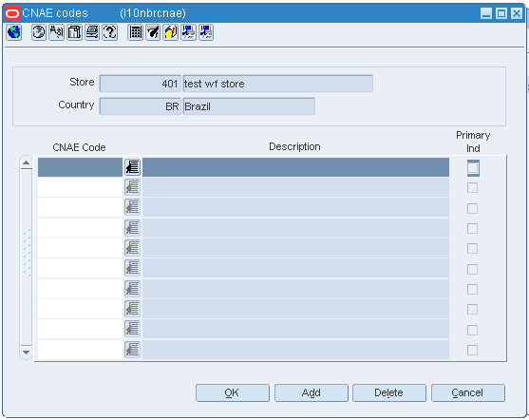529x420 pixels.
Task: Tick the Primary Ind checkbox in row 2
Action: 472,188
